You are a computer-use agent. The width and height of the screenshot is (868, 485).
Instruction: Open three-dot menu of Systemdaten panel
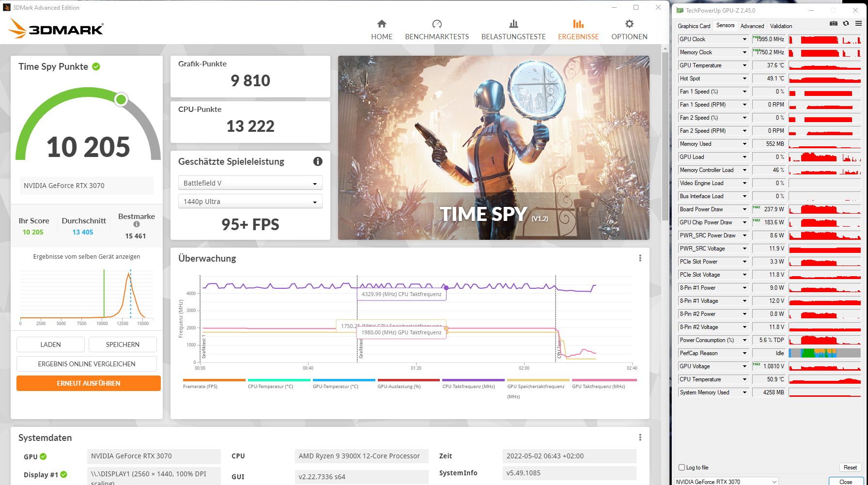(x=640, y=438)
